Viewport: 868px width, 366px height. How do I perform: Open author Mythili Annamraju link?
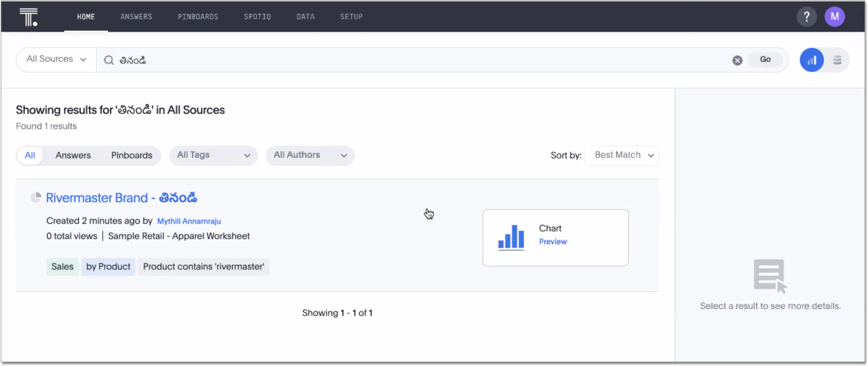click(189, 221)
